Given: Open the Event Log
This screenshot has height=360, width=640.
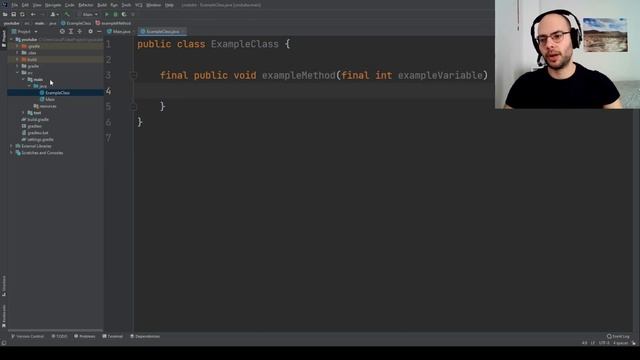Looking at the screenshot, I should (x=618, y=336).
